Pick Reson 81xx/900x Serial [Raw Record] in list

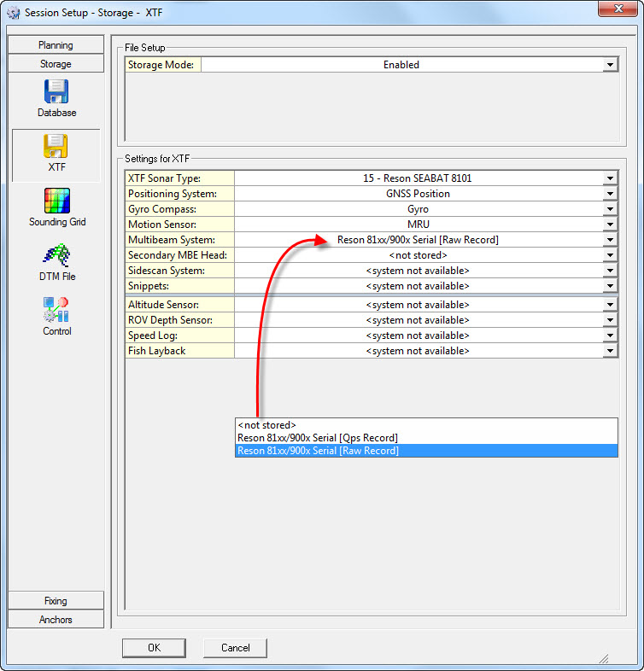coord(318,451)
